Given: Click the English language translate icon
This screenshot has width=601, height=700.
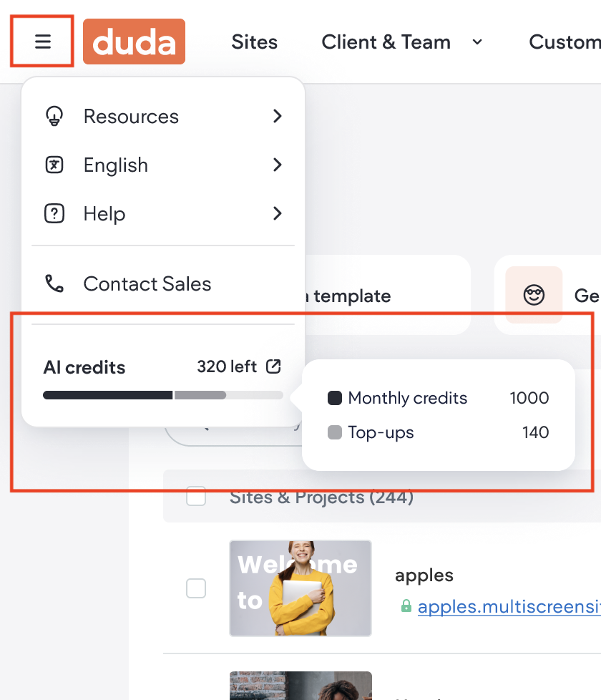Looking at the screenshot, I should (x=54, y=165).
